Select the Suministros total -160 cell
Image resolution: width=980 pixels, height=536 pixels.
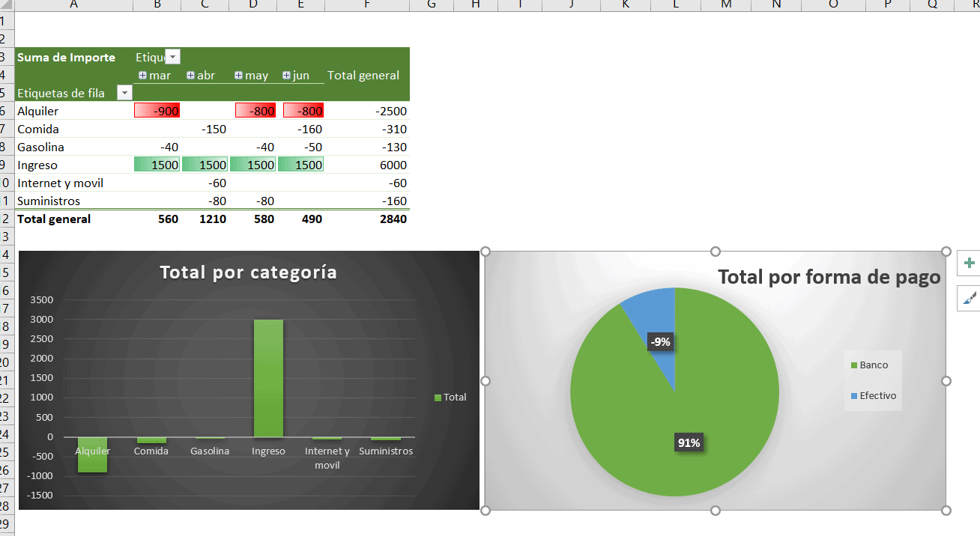[366, 201]
